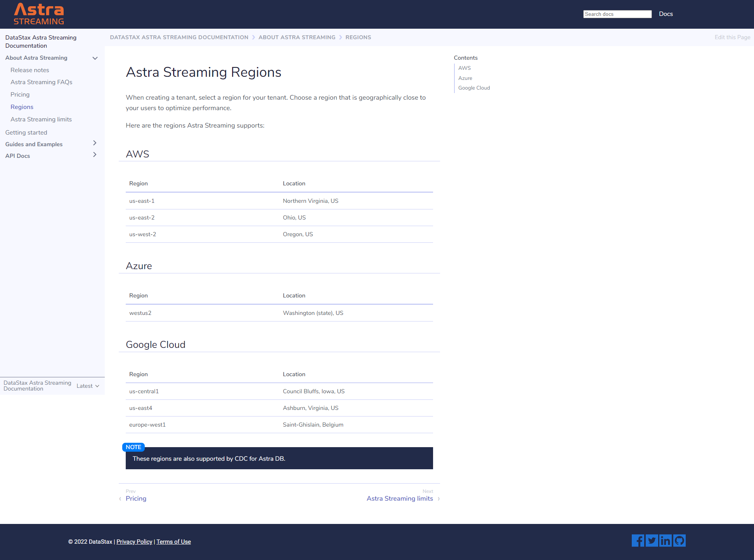Viewport: 754px width, 560px height.
Task: Open the GitHub icon in the footer
Action: coord(679,540)
